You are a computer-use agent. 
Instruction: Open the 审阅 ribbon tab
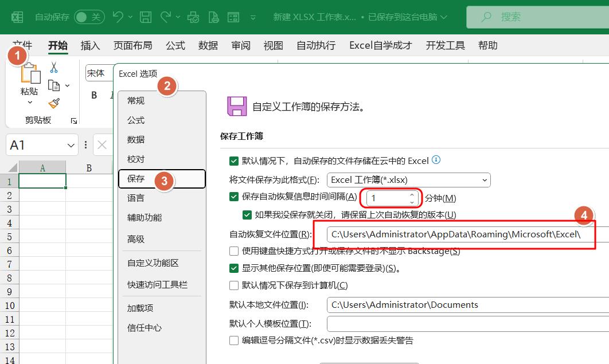click(x=241, y=45)
